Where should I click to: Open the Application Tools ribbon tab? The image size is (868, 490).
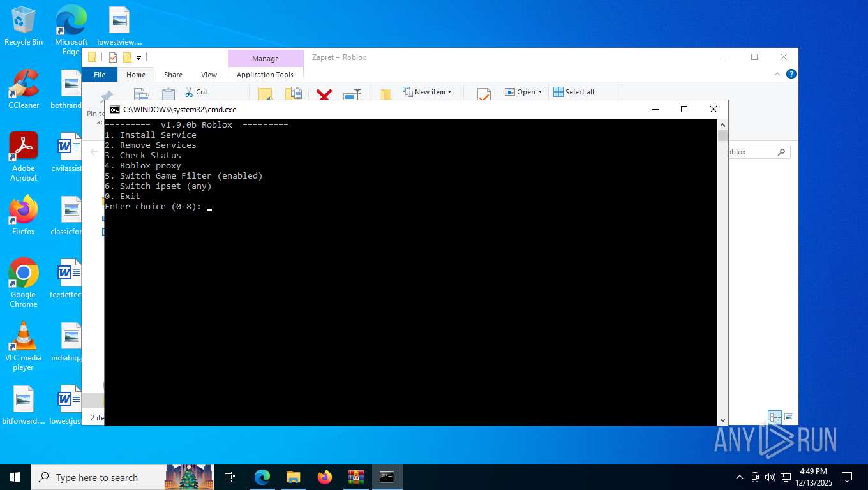[x=266, y=75]
